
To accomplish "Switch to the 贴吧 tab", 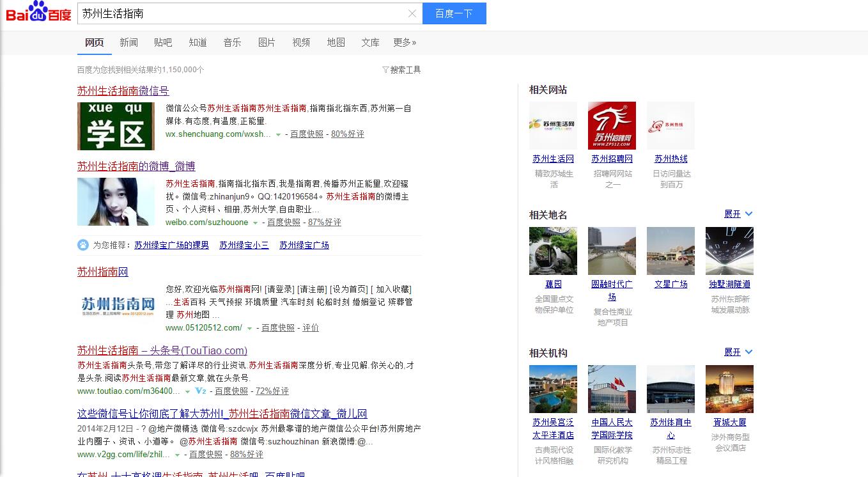I will tap(163, 42).
